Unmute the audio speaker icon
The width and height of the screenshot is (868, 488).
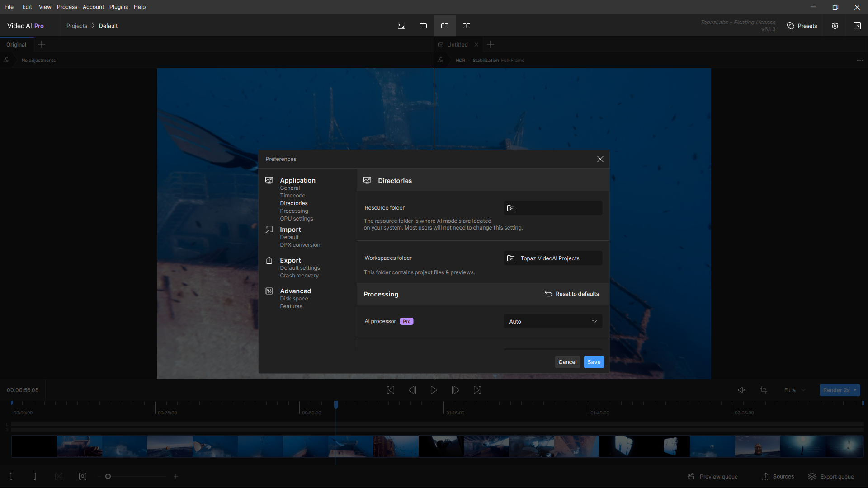pos(742,390)
